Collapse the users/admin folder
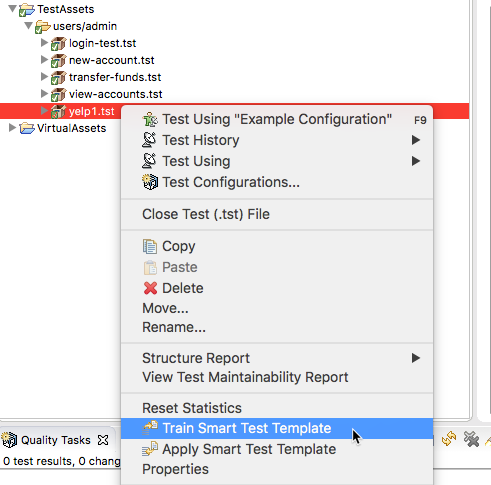Image resolution: width=491 pixels, height=485 pixels. pos(29,25)
